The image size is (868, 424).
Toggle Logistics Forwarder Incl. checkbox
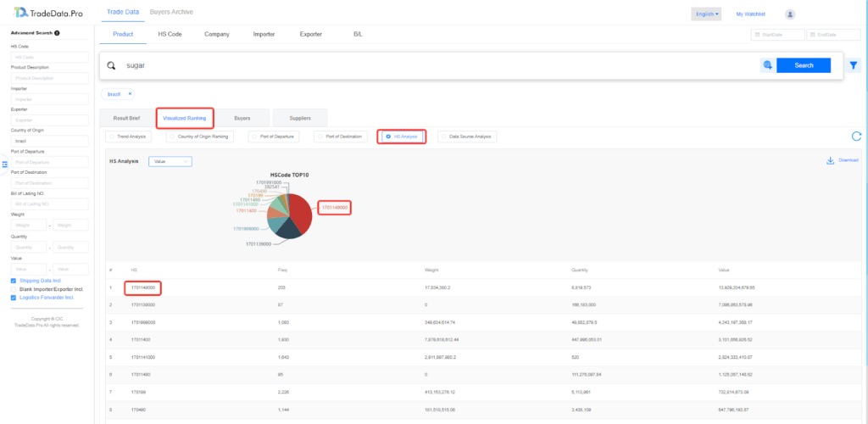pos(14,298)
